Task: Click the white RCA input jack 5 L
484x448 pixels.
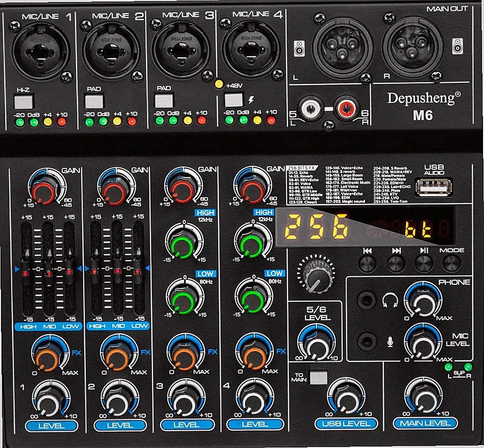Action: click(x=312, y=108)
